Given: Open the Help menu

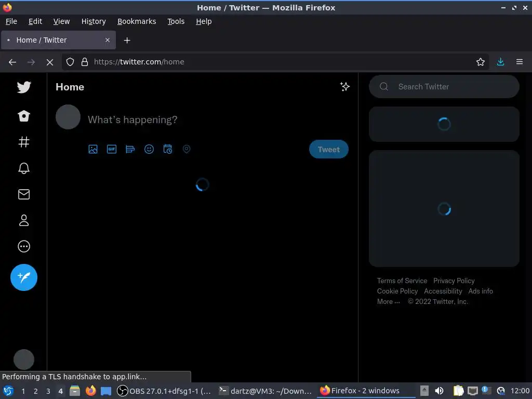Looking at the screenshot, I should [x=204, y=21].
